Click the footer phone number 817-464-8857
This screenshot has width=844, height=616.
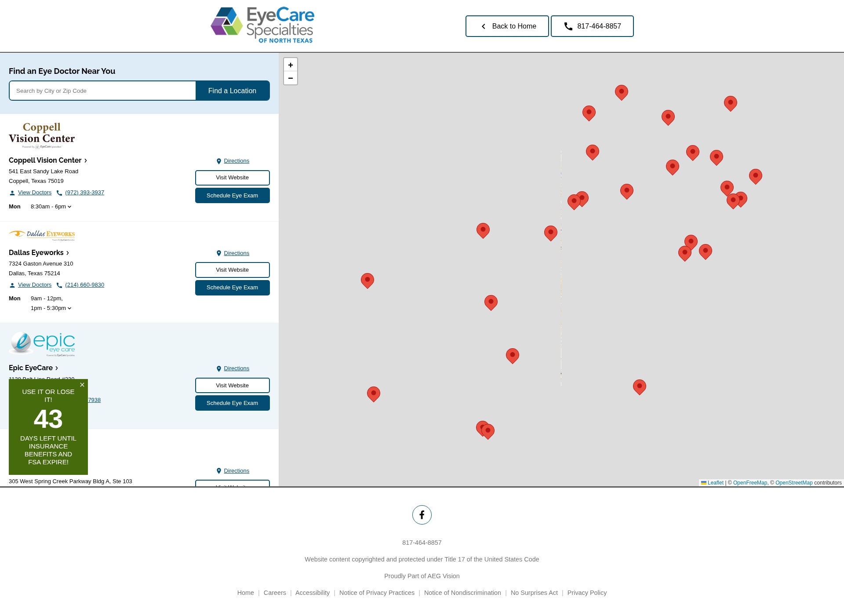click(x=422, y=543)
